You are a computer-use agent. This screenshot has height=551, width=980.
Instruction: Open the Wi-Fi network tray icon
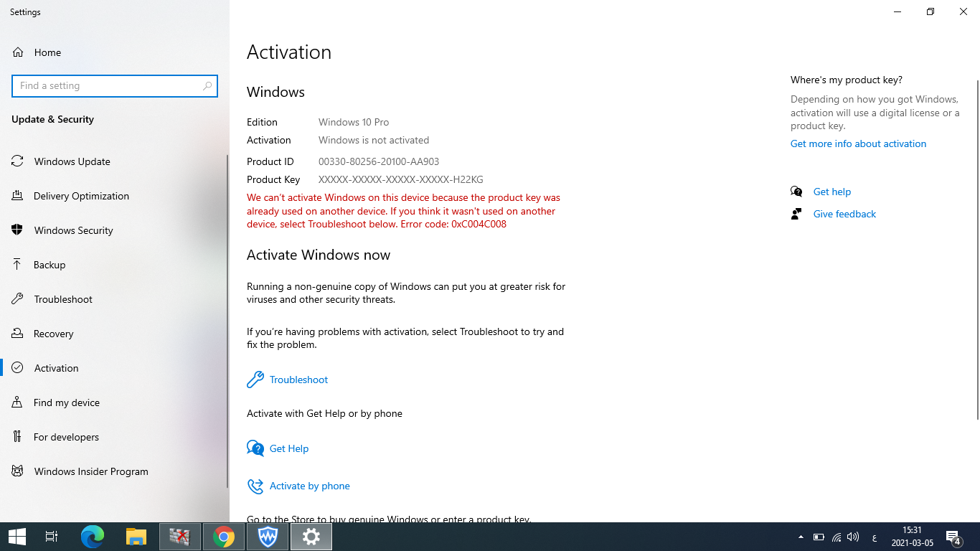click(837, 537)
